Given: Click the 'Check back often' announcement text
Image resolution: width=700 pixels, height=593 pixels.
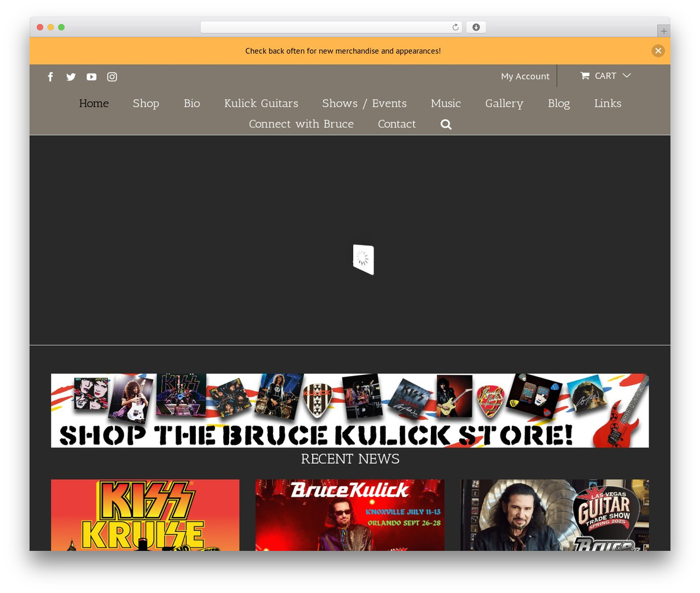Looking at the screenshot, I should pyautogui.click(x=343, y=51).
